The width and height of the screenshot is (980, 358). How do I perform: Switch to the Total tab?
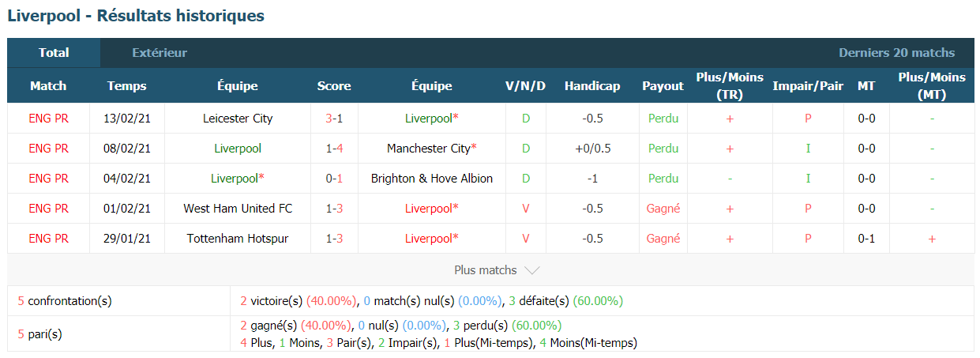[x=54, y=53]
